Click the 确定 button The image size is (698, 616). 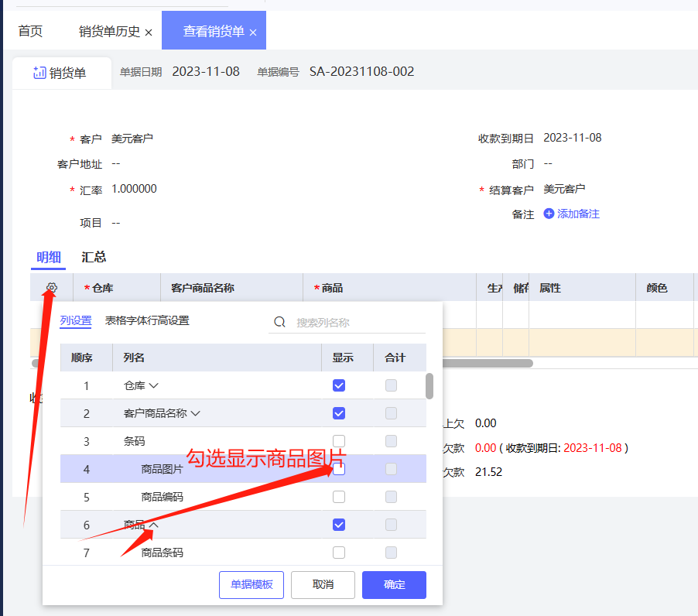click(x=394, y=584)
